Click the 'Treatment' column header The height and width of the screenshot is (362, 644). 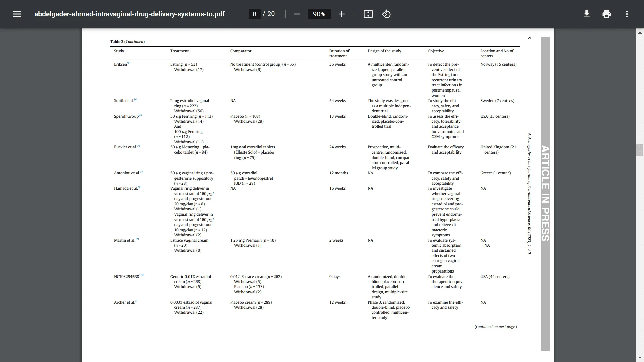[x=179, y=51]
